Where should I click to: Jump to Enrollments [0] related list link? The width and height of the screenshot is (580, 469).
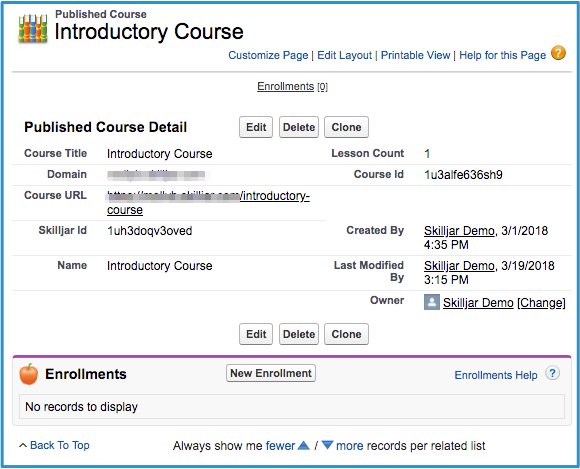[x=292, y=86]
